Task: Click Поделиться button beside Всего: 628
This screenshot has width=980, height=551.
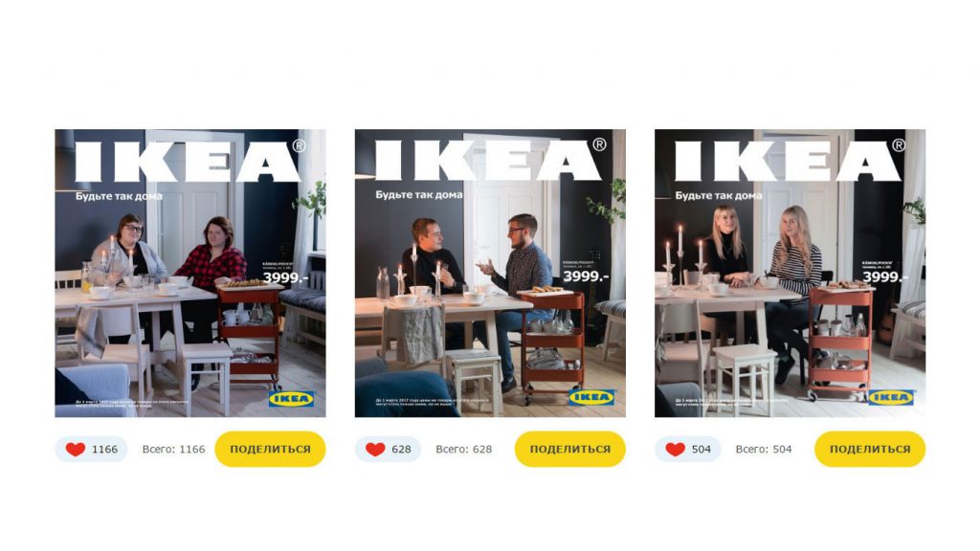Action: pos(570,450)
